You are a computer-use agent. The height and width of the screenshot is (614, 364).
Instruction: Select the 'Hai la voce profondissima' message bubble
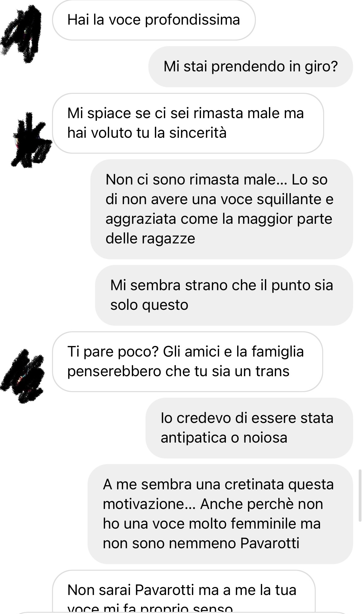pos(154,20)
